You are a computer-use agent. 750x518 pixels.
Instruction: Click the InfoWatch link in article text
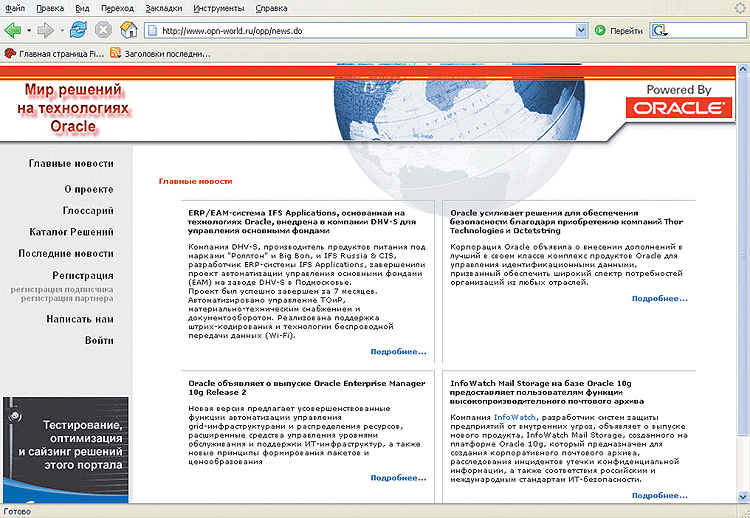coord(515,417)
